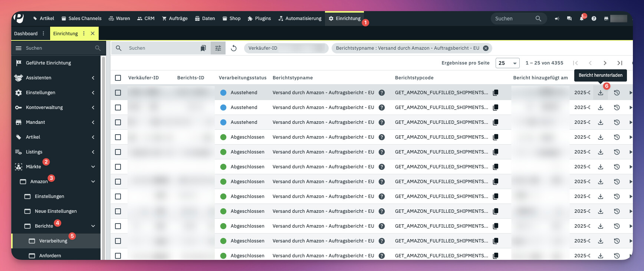Remove the Berichtstypname filter chip

pos(486,48)
